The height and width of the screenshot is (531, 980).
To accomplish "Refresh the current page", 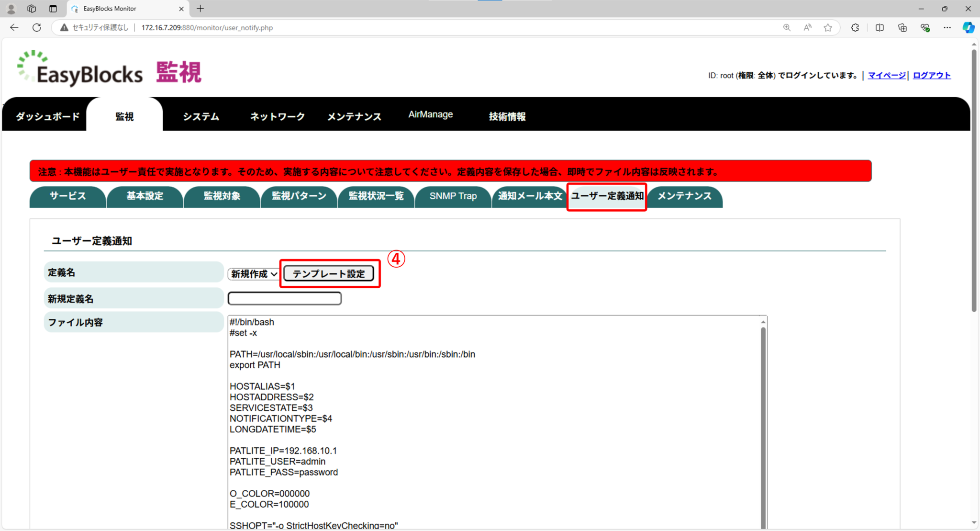I will 37,27.
